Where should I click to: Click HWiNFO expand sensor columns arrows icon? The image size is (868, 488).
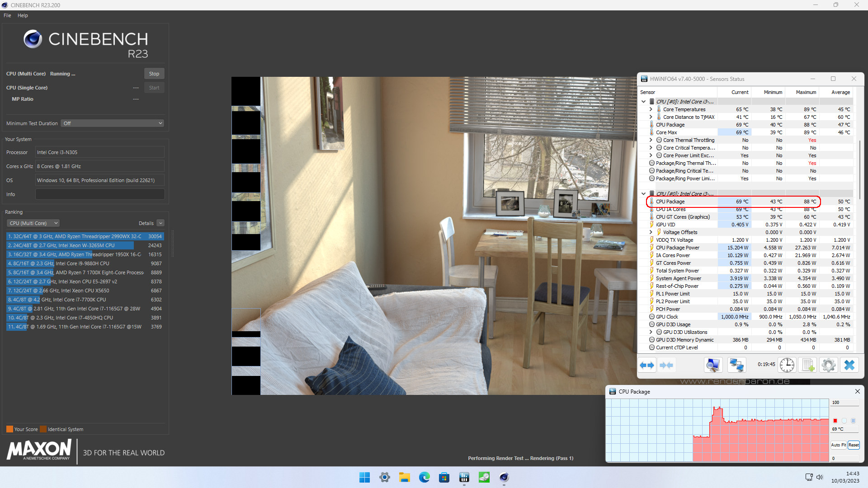(x=647, y=365)
